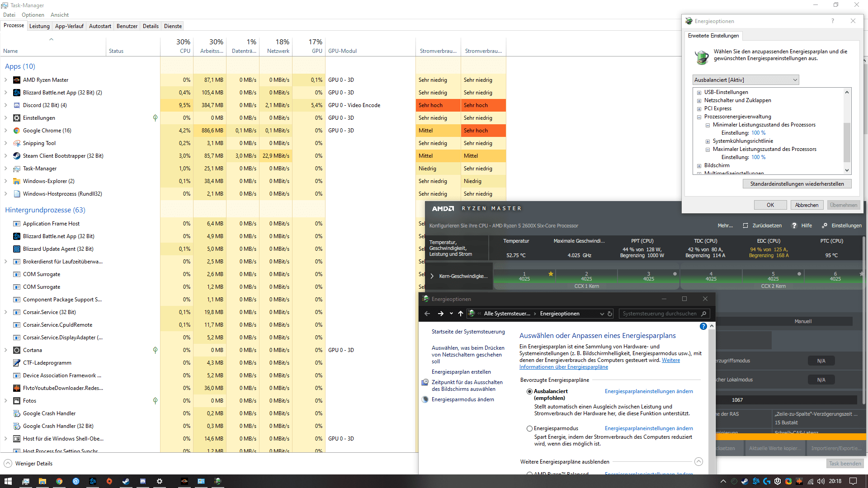The image size is (868, 488).
Task: Click Weniger Details in Task-Manager
Action: (28, 464)
